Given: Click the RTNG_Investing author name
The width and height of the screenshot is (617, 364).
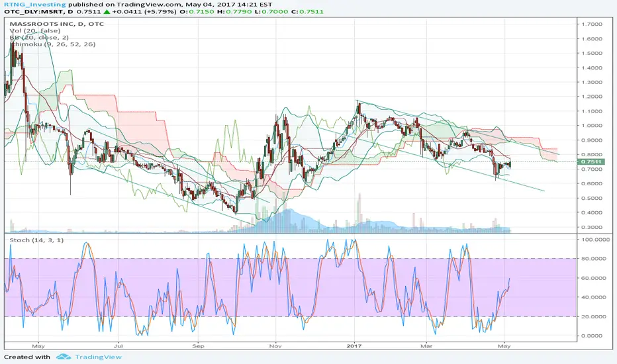Looking at the screenshot, I should 35,5.
